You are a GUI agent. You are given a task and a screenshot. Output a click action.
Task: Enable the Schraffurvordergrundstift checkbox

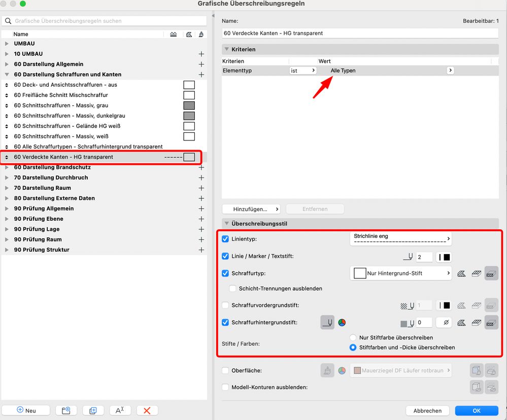[x=225, y=305]
